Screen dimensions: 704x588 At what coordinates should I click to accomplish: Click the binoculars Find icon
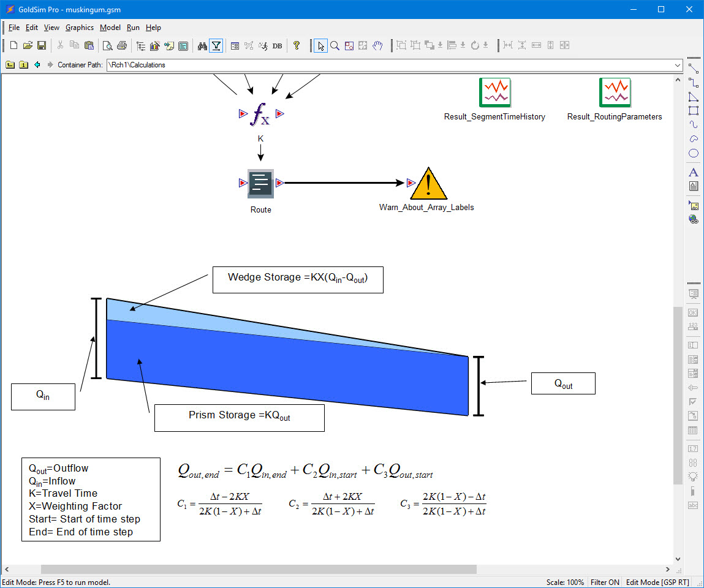click(x=202, y=45)
